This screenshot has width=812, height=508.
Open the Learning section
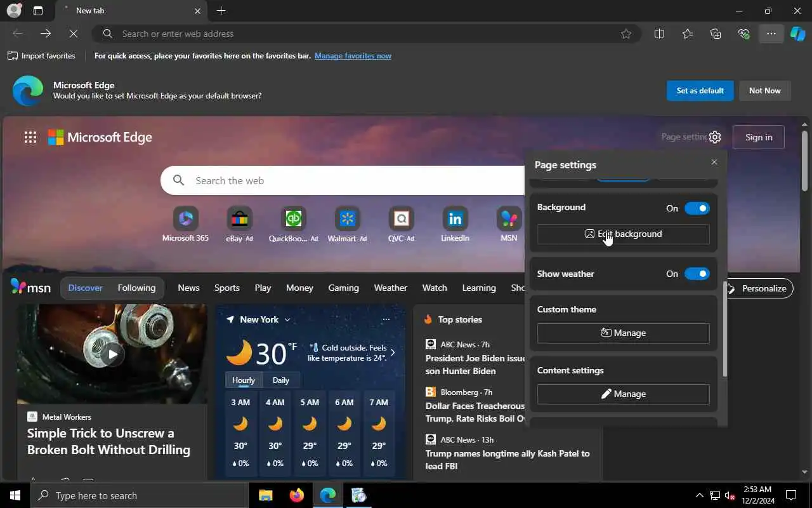coord(479,288)
